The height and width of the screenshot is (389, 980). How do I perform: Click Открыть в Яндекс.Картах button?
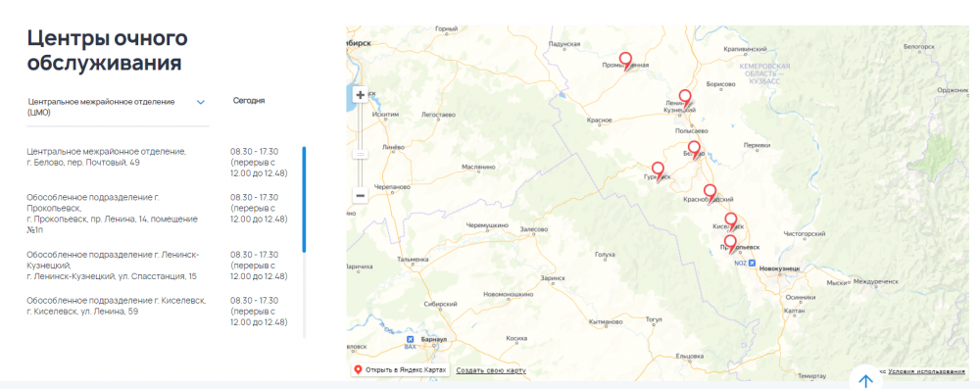[400, 370]
